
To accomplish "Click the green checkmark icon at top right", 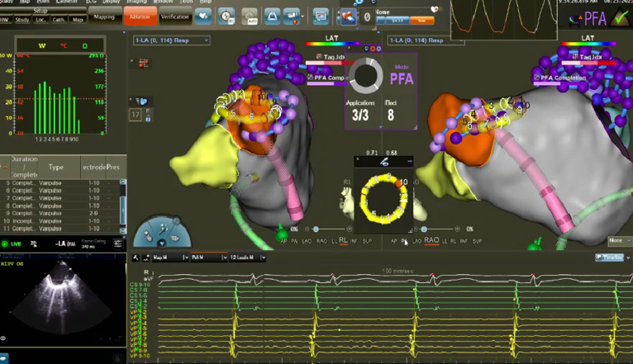I will point(618,17).
